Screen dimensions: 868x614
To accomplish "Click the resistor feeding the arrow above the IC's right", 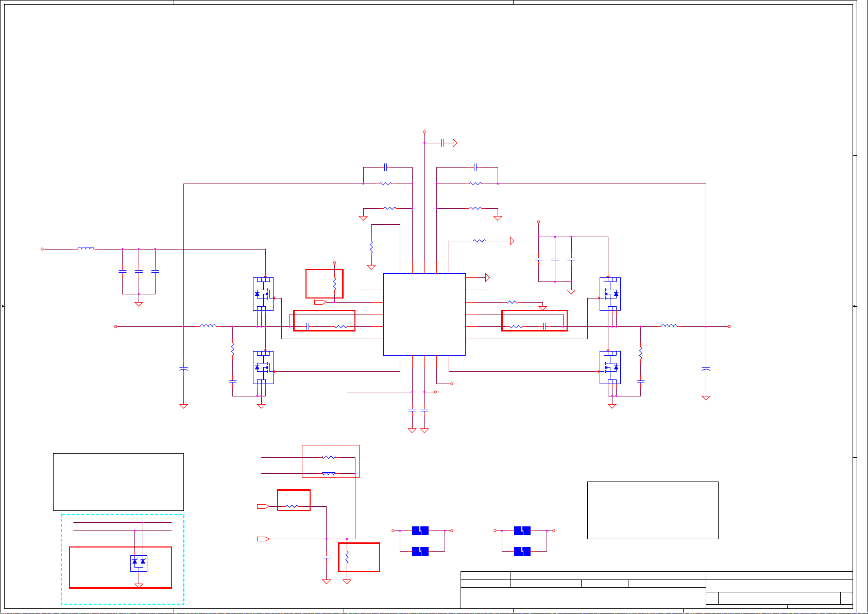I will (x=480, y=241).
